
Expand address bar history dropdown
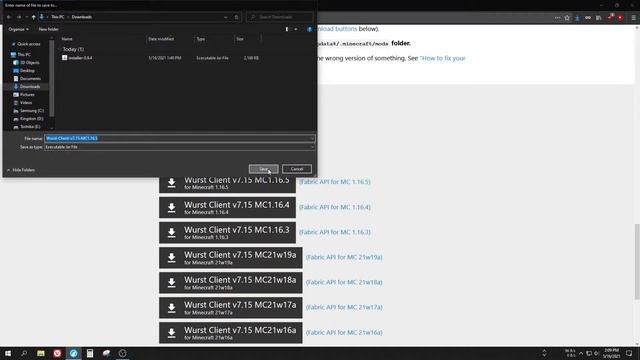(x=226, y=17)
